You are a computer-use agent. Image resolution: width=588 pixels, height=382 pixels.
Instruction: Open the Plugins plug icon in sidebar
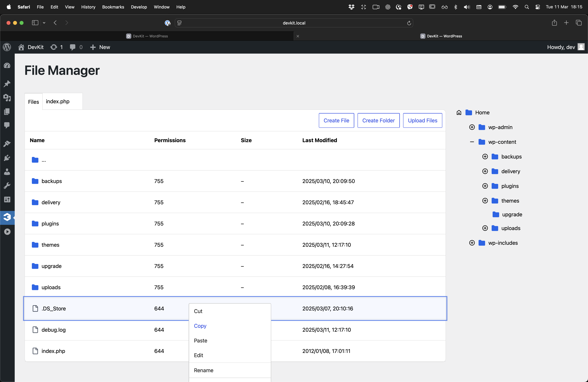tap(7, 158)
